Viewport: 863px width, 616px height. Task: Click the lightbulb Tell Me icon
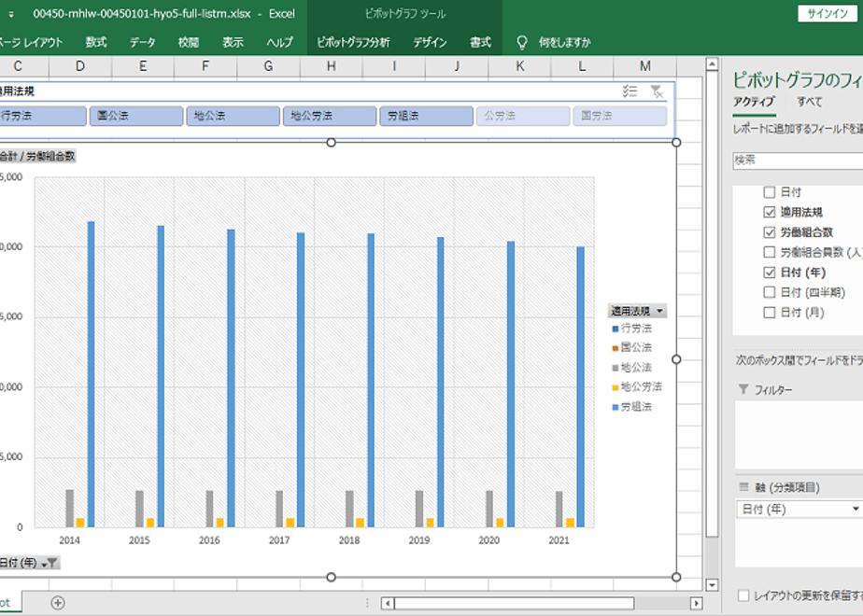coord(522,42)
